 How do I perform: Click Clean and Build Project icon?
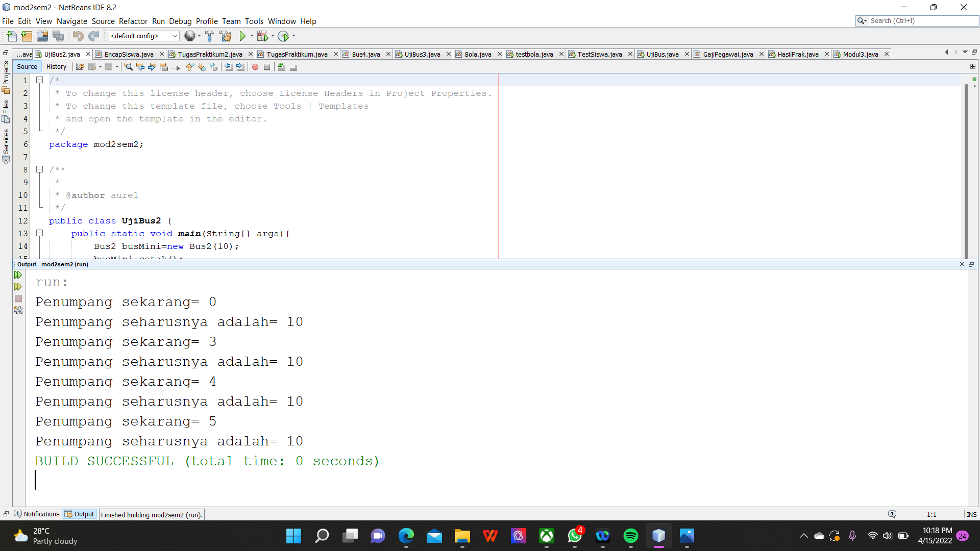225,36
